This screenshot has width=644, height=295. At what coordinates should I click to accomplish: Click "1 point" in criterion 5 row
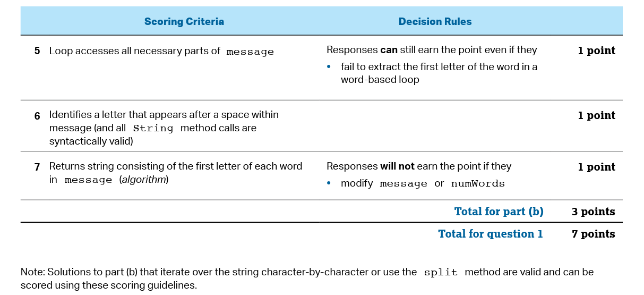coord(596,51)
